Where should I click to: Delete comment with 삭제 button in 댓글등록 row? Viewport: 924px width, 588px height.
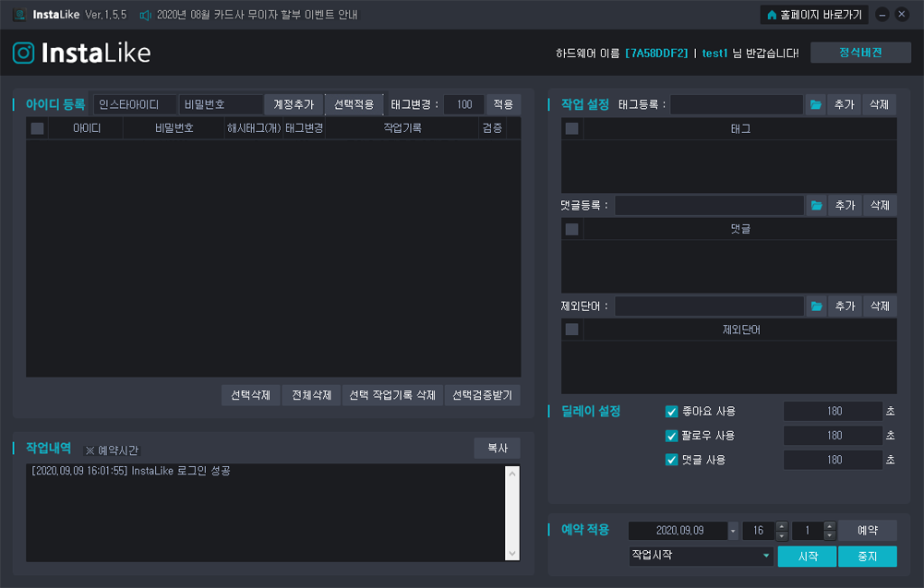(880, 205)
